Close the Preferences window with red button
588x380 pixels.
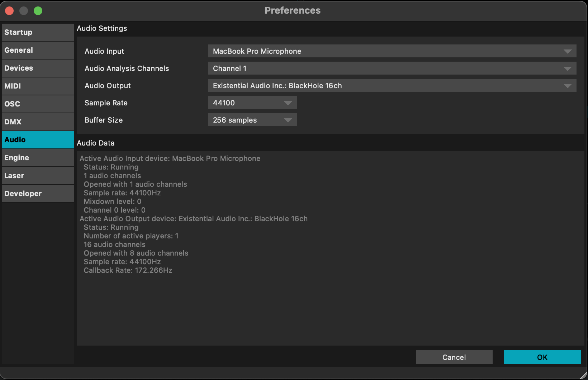tap(10, 11)
